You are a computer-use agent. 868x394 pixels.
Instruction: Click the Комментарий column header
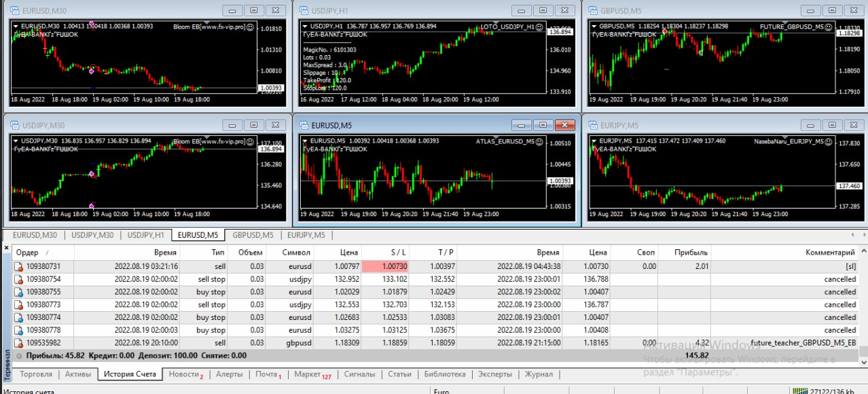pos(785,252)
